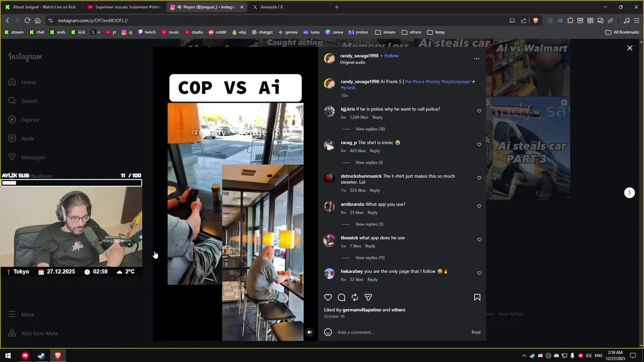Open Steam icon in taskbar
Screen dimensions: 644x362
pyautogui.click(x=41, y=355)
